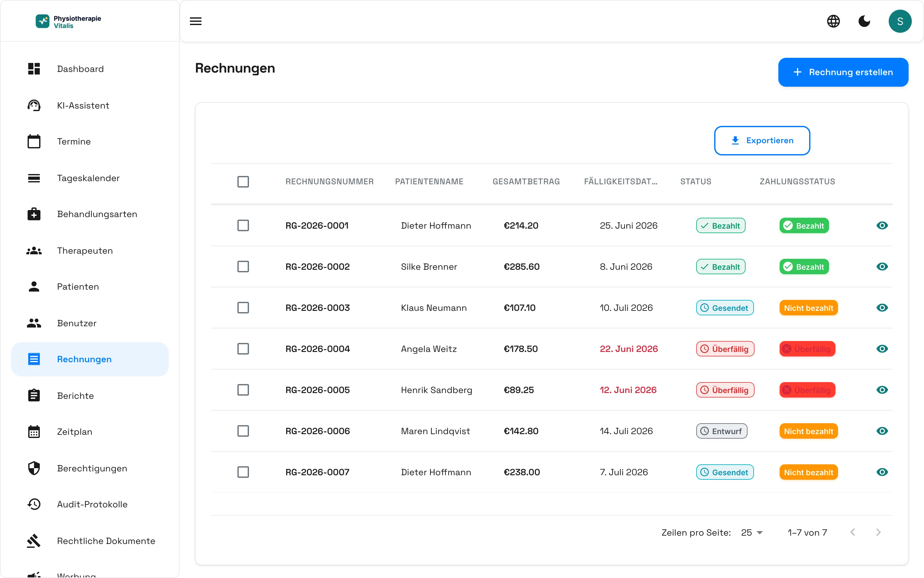Open Berichte menu item
924x578 pixels.
90,396
